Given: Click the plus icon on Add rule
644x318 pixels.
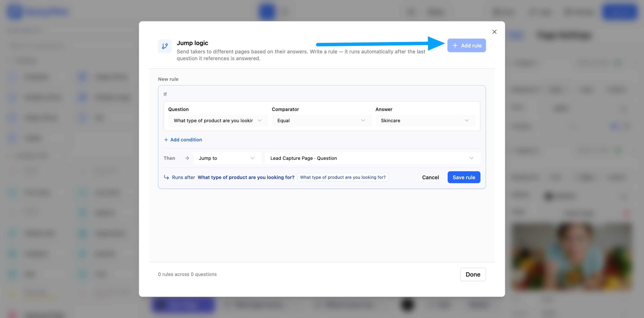Looking at the screenshot, I should [x=455, y=45].
